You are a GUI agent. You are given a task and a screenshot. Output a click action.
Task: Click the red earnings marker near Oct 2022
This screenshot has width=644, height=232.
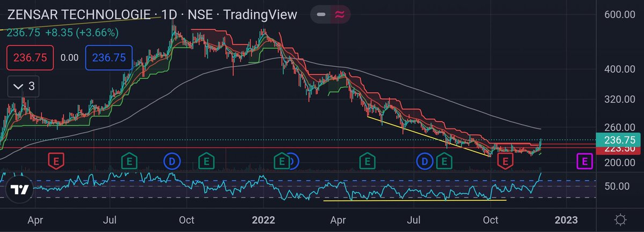pos(504,160)
